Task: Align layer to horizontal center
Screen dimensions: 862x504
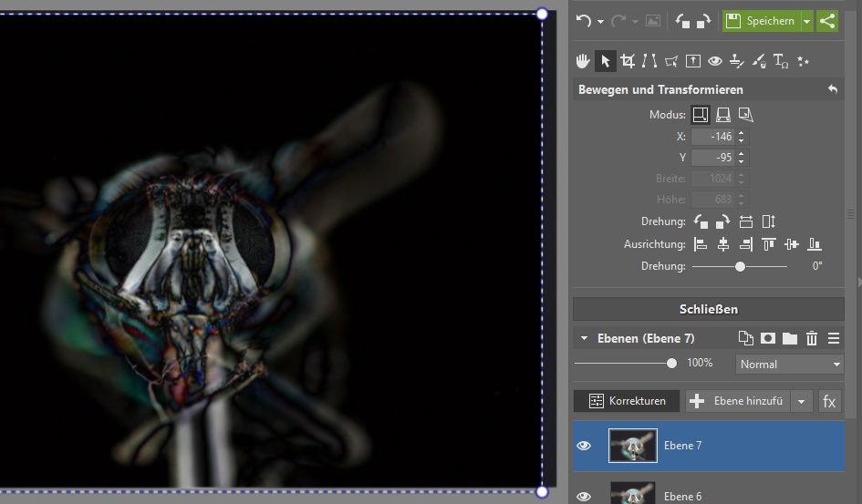Action: tap(723, 244)
